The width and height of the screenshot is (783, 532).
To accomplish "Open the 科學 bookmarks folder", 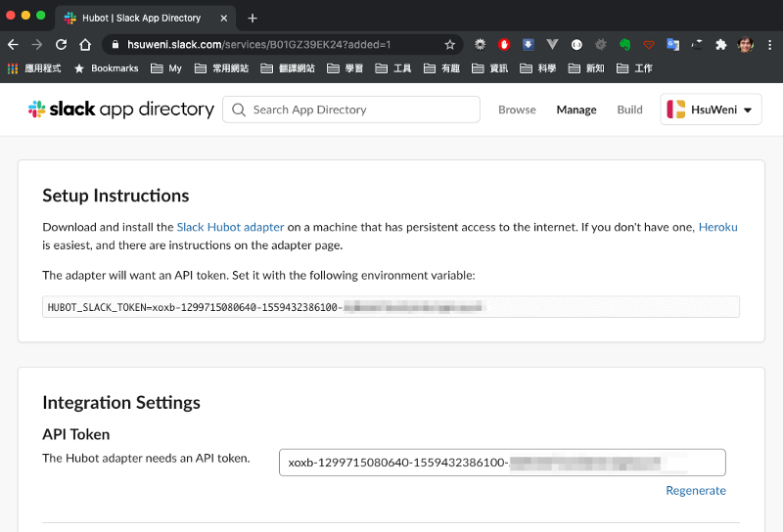I will (x=537, y=68).
